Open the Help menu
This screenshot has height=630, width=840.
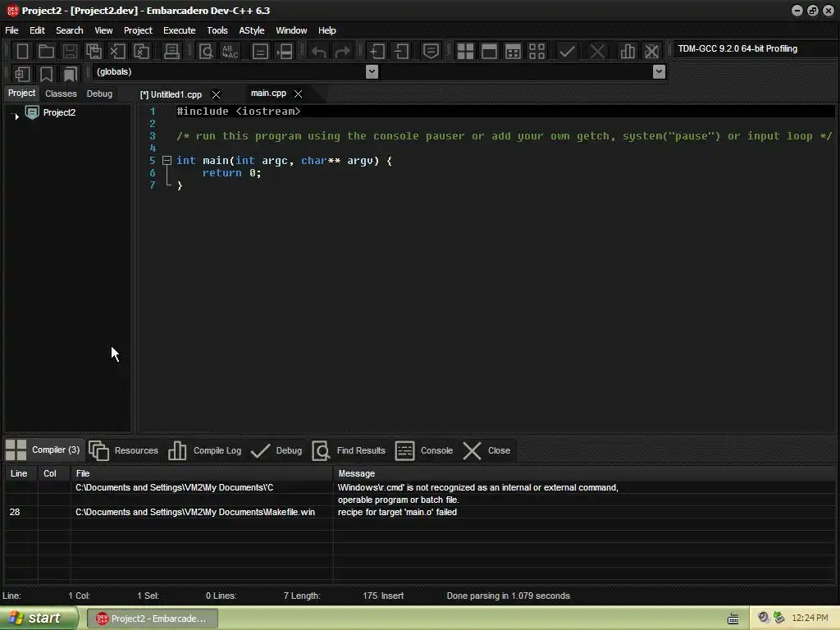[326, 30]
